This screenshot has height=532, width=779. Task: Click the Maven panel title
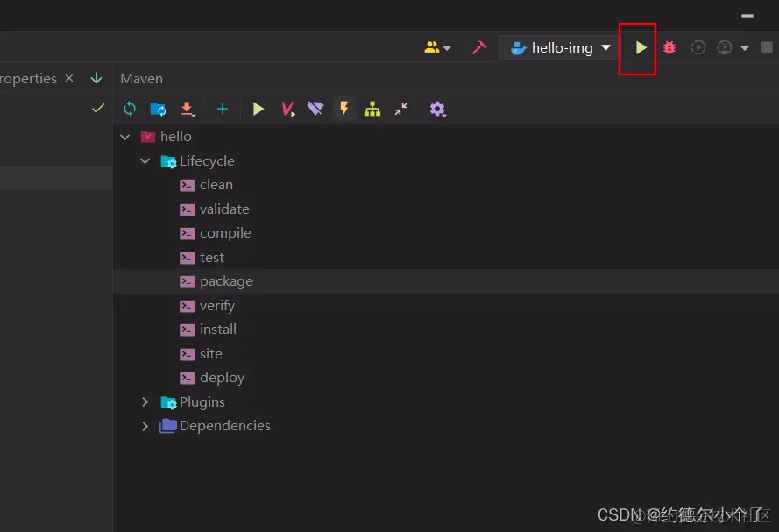pos(142,79)
